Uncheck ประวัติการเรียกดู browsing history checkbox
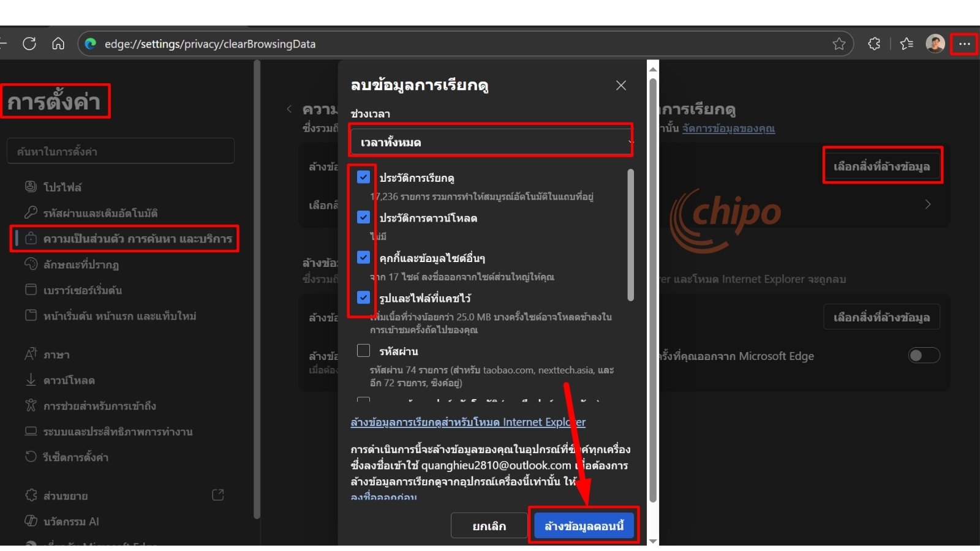 [364, 177]
